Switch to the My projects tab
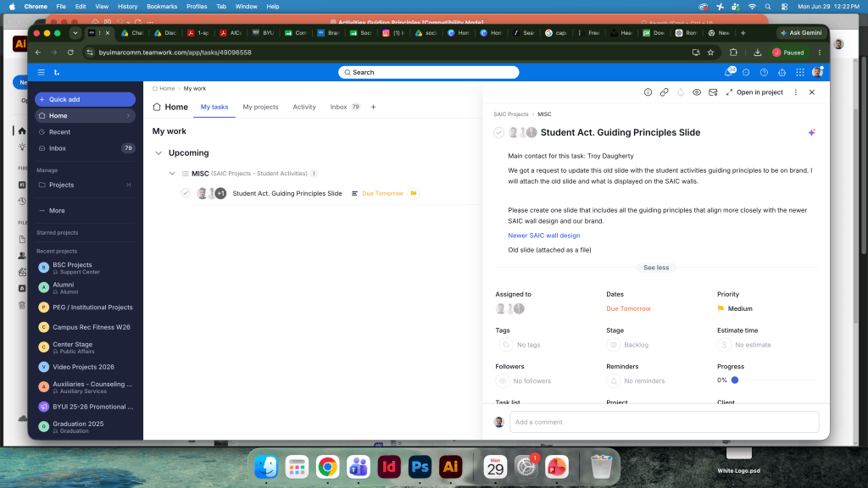 click(x=260, y=107)
